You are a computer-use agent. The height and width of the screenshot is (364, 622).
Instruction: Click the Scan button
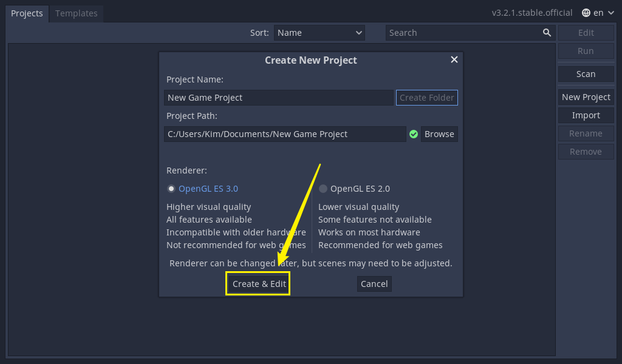click(x=586, y=74)
